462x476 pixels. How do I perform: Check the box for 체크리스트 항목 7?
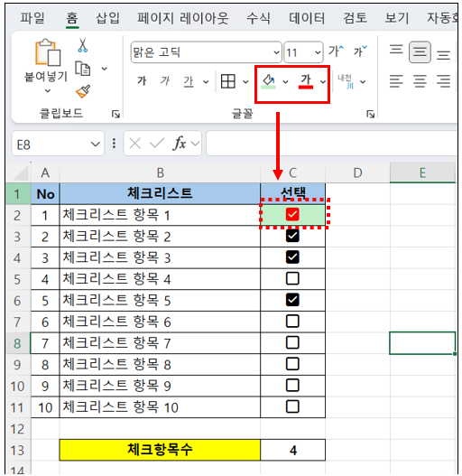[x=292, y=342]
